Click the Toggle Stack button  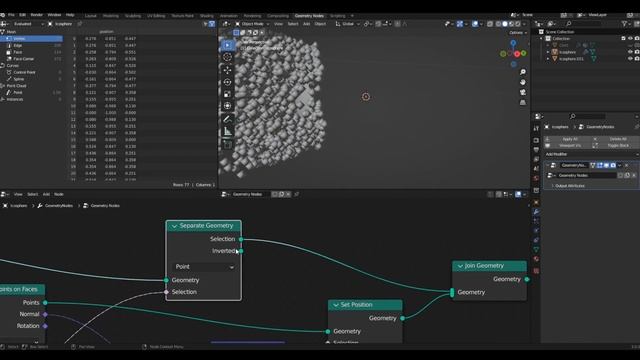[x=617, y=146]
